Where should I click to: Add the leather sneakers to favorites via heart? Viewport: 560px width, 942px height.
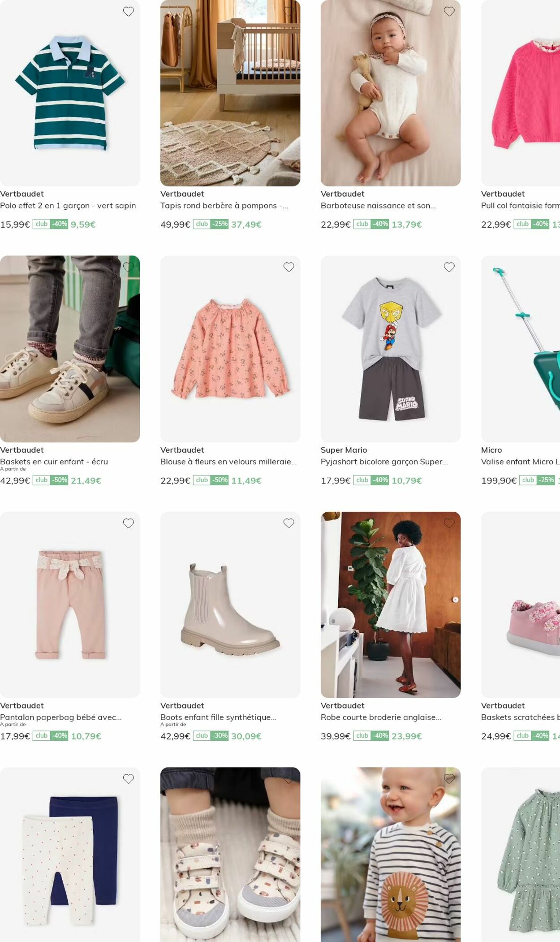[x=129, y=267]
